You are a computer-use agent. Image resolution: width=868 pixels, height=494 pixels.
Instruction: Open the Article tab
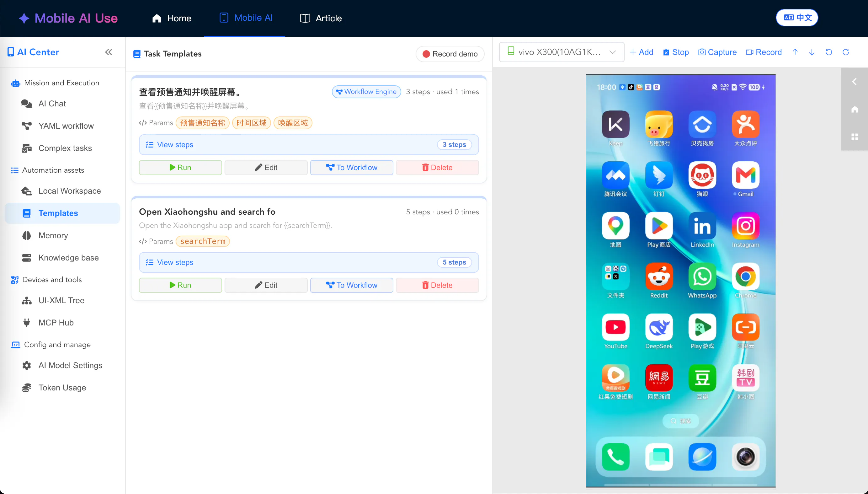coord(321,18)
